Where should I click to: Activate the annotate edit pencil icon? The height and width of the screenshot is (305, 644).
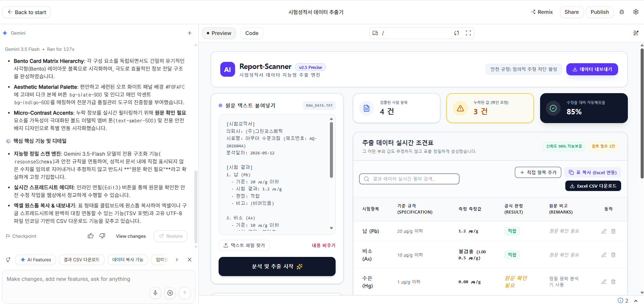click(x=636, y=33)
